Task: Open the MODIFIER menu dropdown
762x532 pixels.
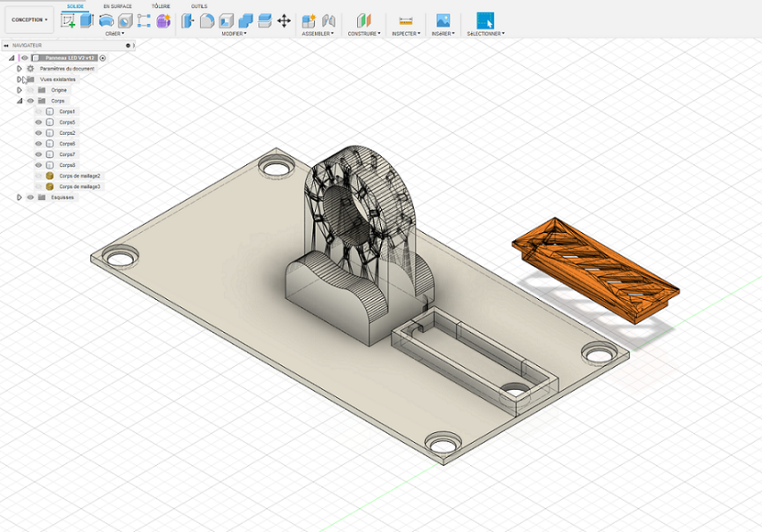Action: [x=235, y=34]
